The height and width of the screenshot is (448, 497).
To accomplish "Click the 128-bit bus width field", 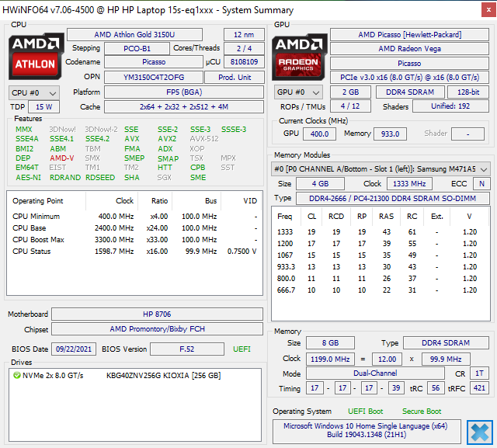I will (468, 92).
